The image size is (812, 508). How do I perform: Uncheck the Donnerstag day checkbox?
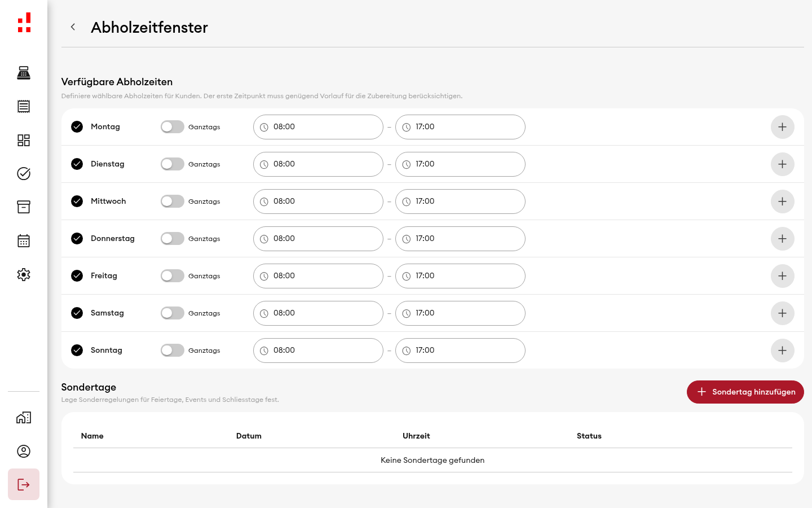[x=77, y=238]
